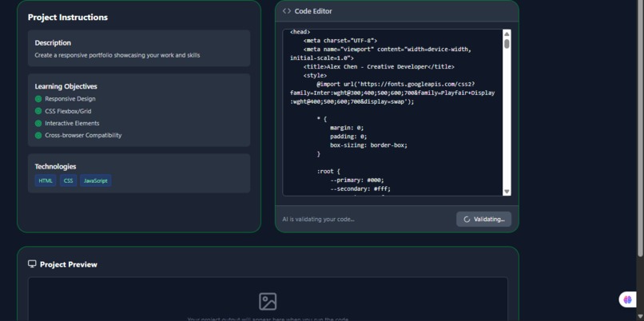Screen dimensions: 644x321
Task: Click 'AI is validating your code...' status text
Action: [318, 220]
